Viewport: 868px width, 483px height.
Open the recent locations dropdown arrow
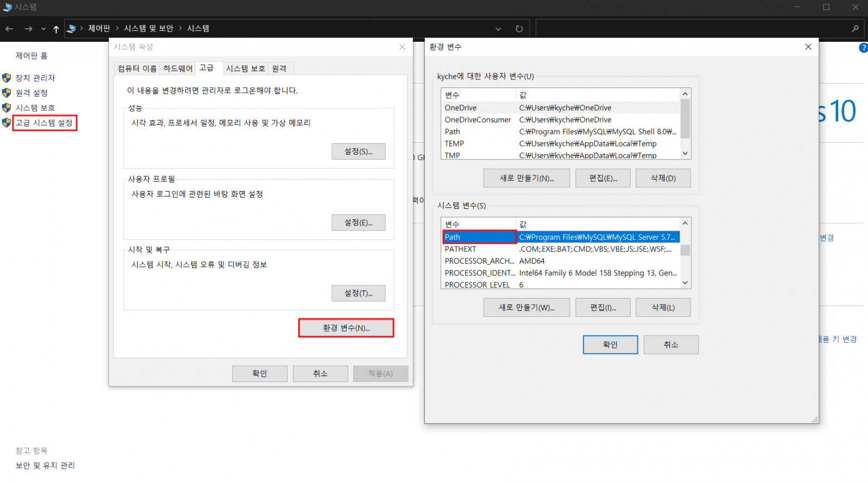[x=43, y=29]
